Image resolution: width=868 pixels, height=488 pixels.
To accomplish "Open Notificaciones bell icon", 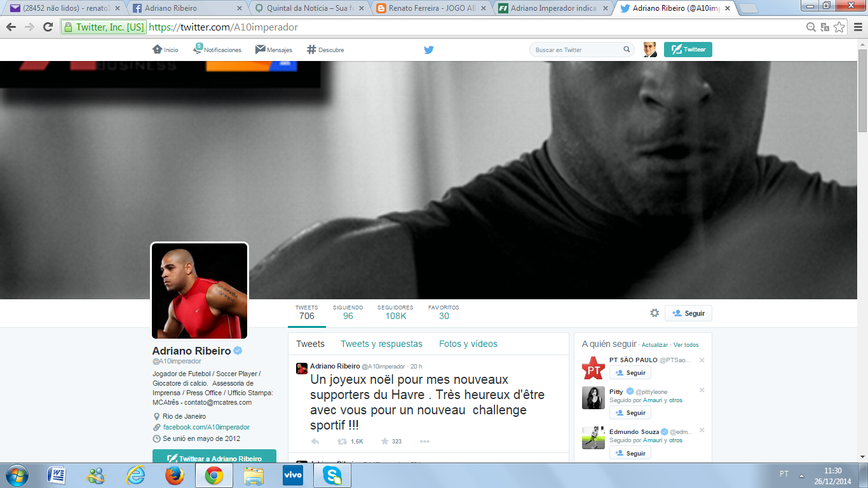I will [198, 49].
